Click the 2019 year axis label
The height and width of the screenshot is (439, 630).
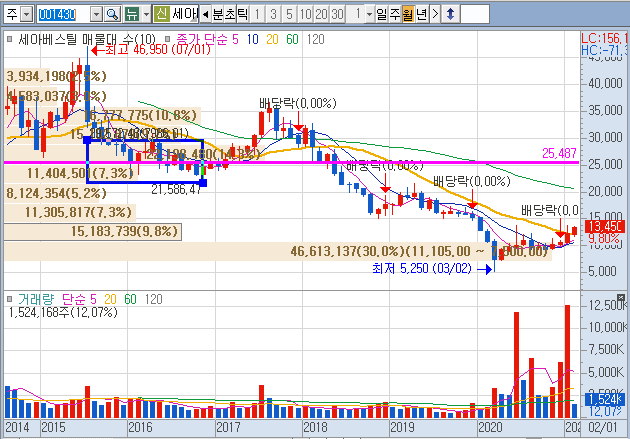pos(402,427)
